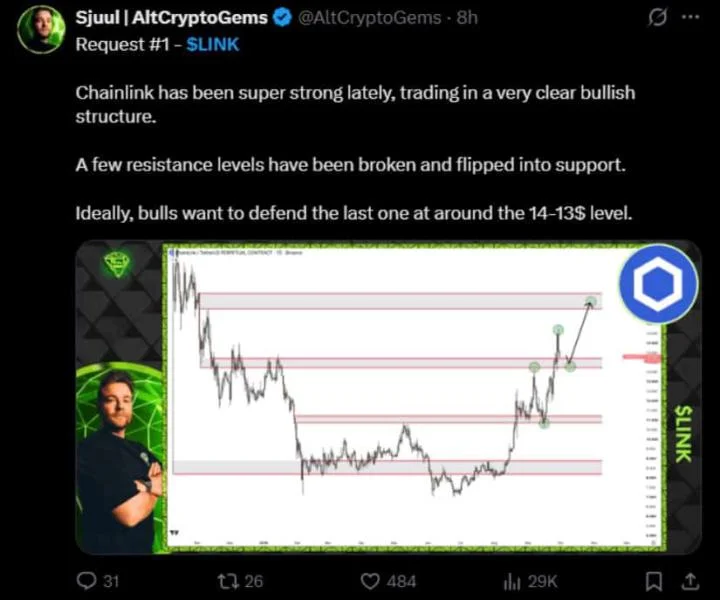Open Sjuul's profile avatar picture
Image resolution: width=720 pixels, height=600 pixels.
pos(41,30)
